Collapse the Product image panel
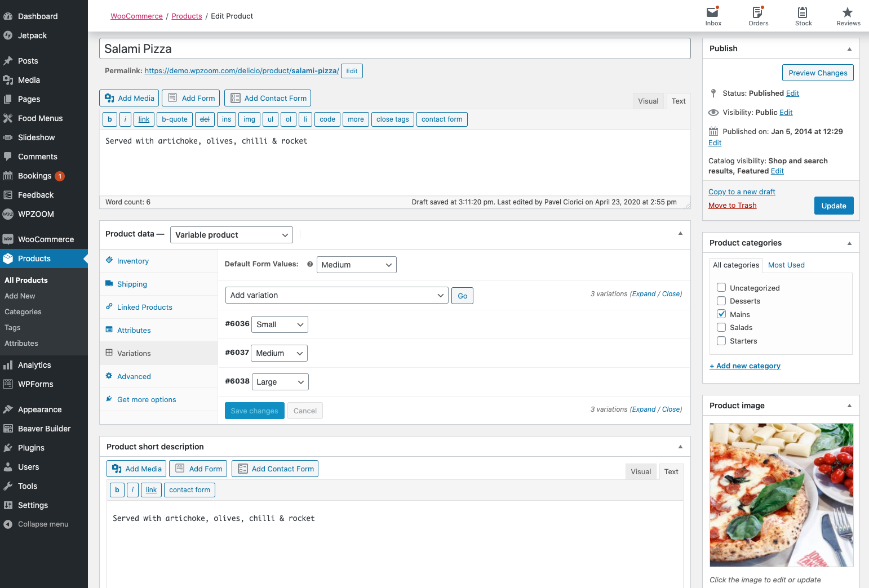 pyautogui.click(x=849, y=406)
